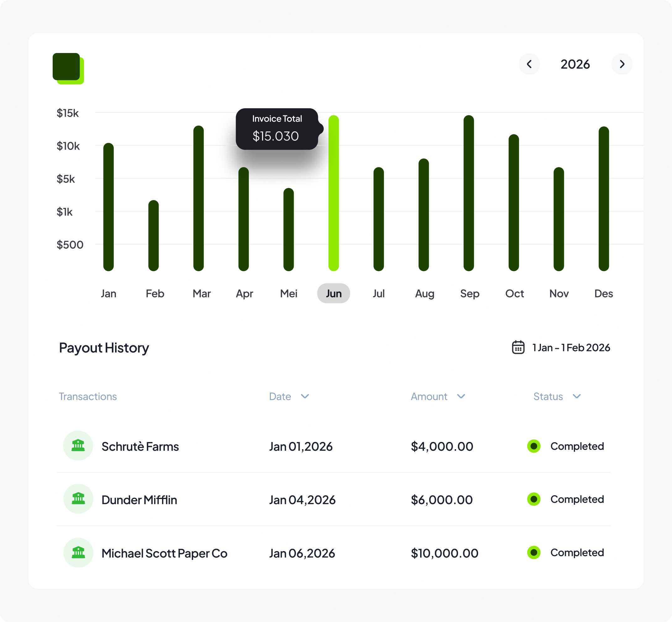
Task: Click the calendar icon beside date range
Action: [x=518, y=347]
